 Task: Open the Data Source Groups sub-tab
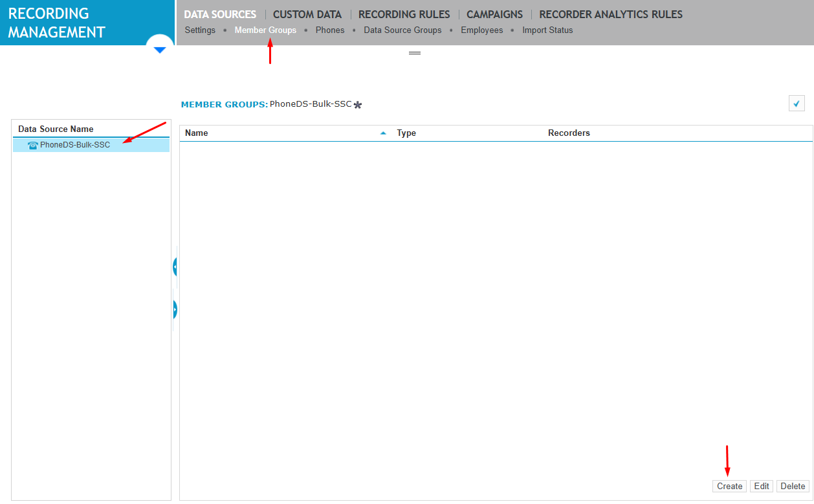(x=402, y=30)
